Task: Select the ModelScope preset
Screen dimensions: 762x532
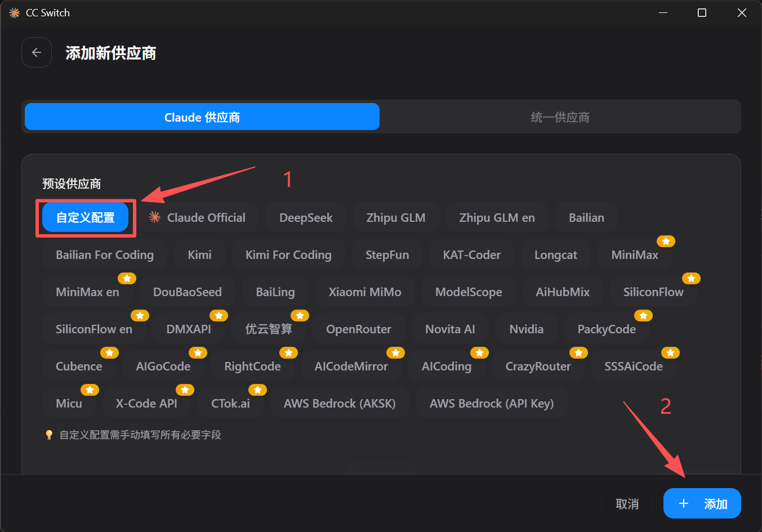Action: coord(469,292)
